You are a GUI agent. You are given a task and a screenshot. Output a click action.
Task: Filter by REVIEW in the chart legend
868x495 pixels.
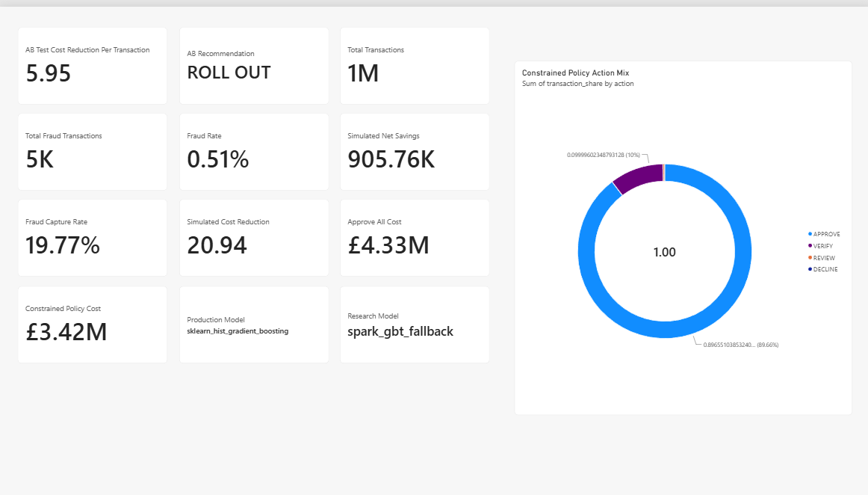[x=822, y=258]
